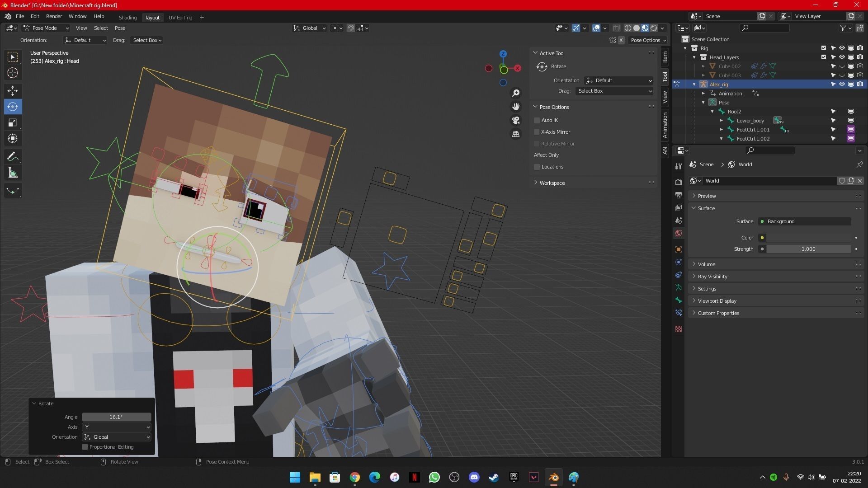Select the Scale tool

pyautogui.click(x=13, y=122)
